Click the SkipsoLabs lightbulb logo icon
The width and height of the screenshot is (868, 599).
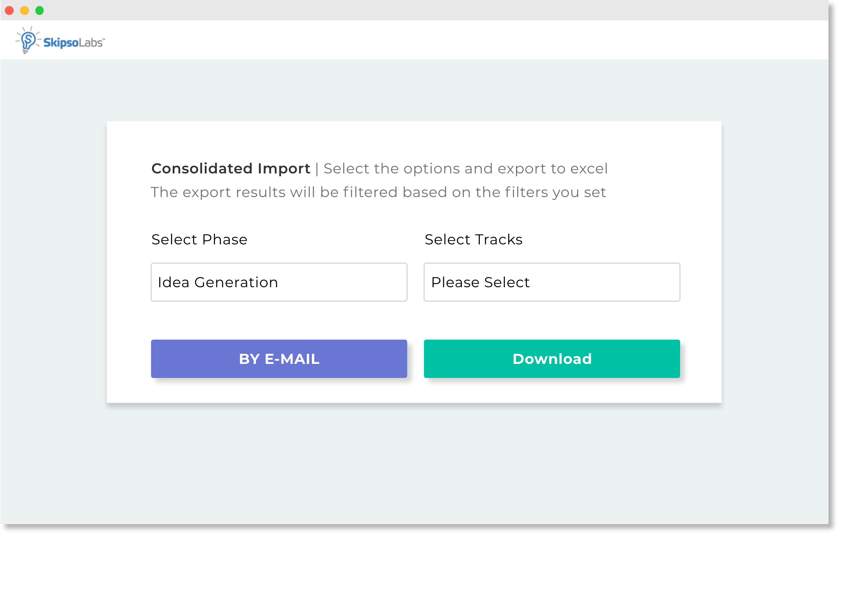(27, 40)
